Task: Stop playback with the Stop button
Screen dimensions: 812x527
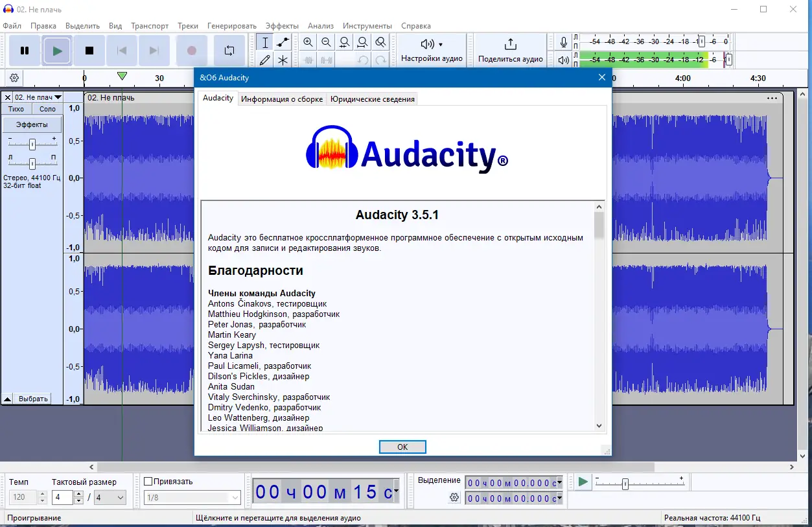Action: (x=89, y=51)
